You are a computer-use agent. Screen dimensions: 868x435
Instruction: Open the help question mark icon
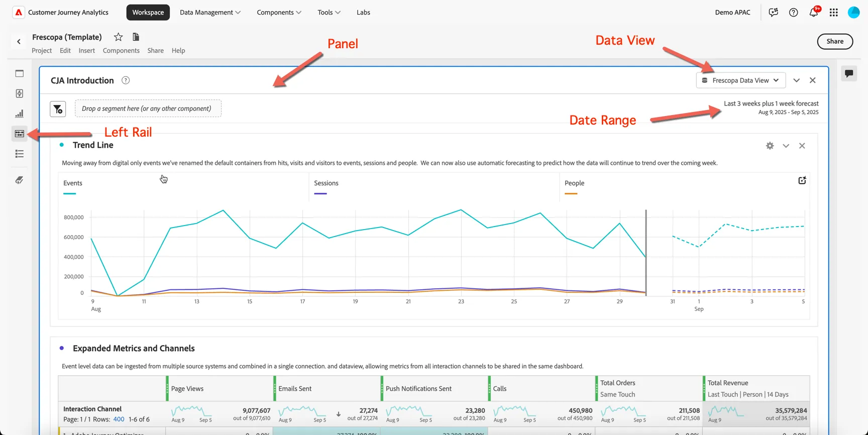tap(794, 13)
